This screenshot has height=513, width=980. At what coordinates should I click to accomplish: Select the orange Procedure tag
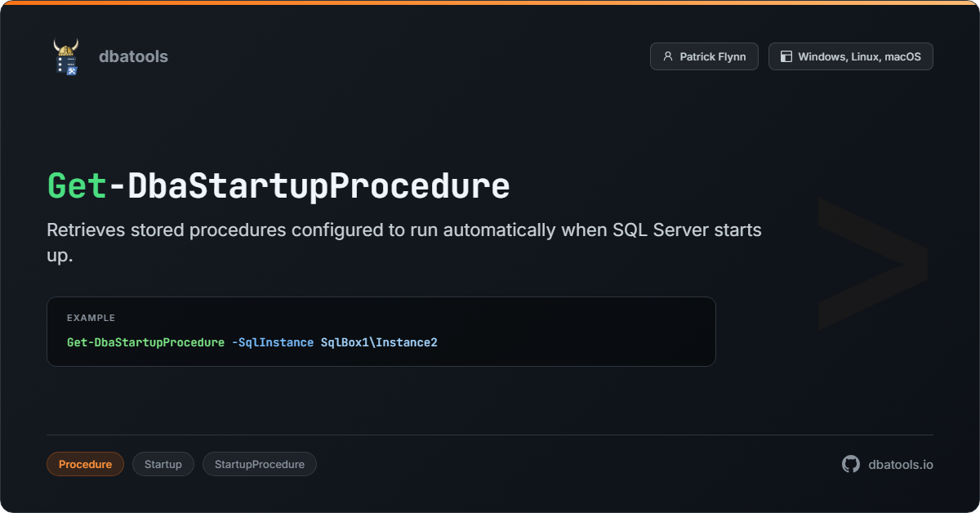coord(85,464)
